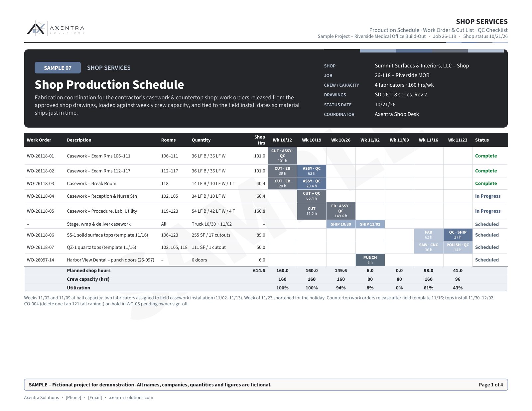532x411 pixels.
Task: Click quantity 54 LF B / 42 LF W / 4 T
Action: coord(213,211)
